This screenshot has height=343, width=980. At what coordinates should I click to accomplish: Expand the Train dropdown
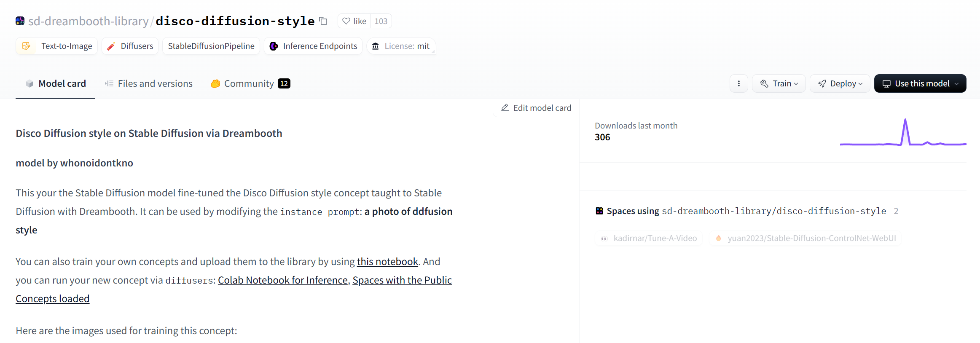(779, 83)
